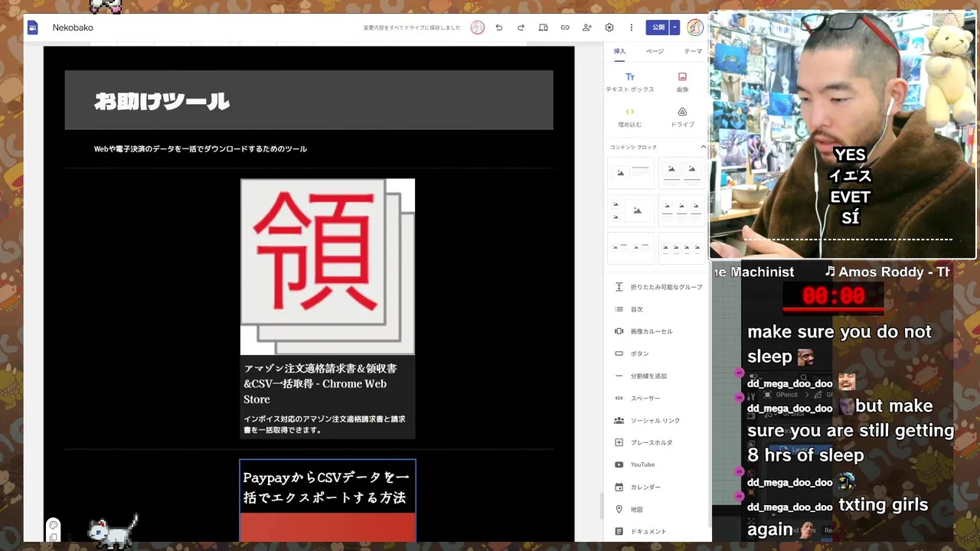
Task: Select the red 領 receipt image
Action: [x=328, y=267]
